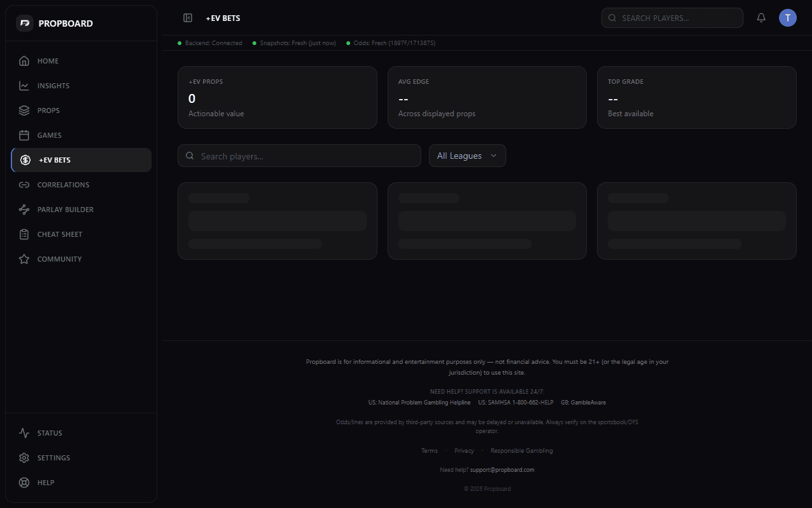Select the Insights chart icon
Screen dimensions: 812x508
click(x=23, y=85)
